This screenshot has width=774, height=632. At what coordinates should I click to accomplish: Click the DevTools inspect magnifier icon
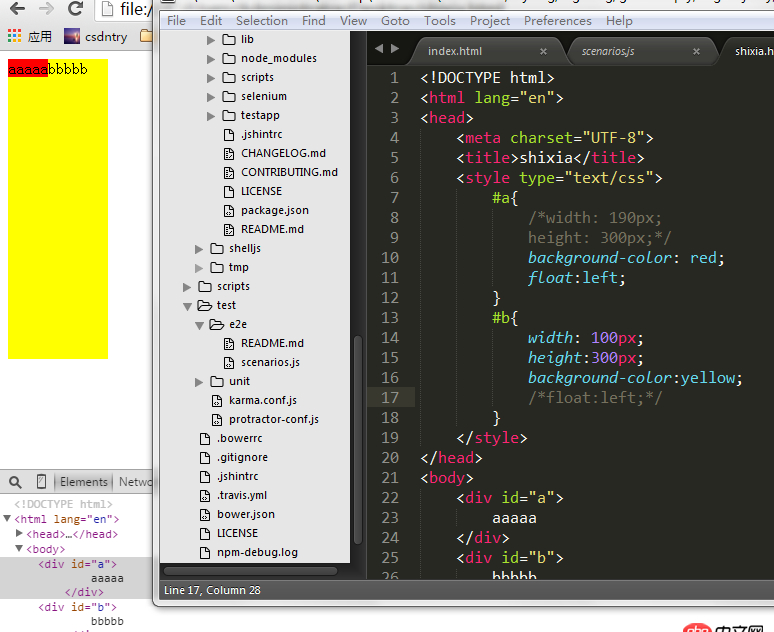tap(14, 481)
